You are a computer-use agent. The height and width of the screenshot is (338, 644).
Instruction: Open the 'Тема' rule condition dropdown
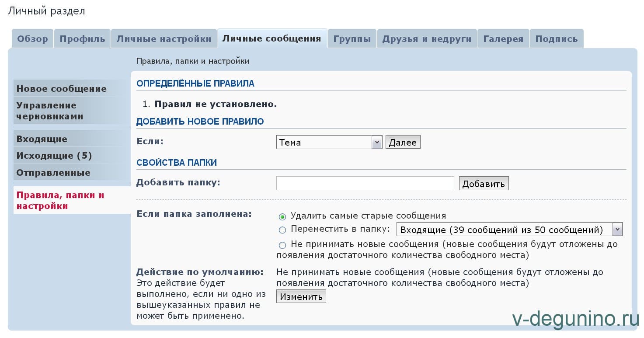(329, 143)
